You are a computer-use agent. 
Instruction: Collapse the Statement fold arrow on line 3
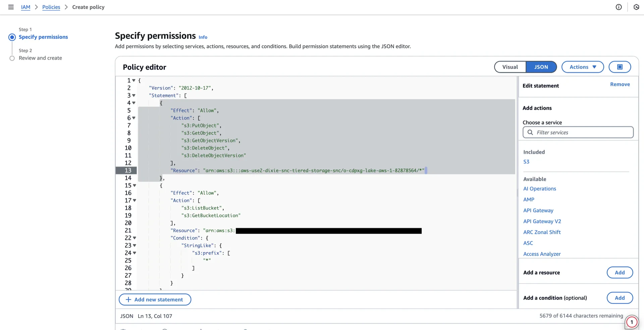(134, 96)
